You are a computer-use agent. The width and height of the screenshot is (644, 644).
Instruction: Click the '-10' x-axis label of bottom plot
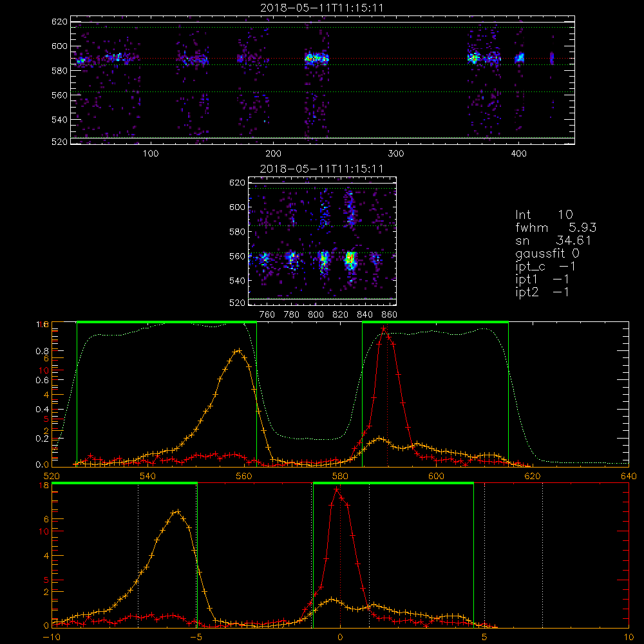pos(52,637)
